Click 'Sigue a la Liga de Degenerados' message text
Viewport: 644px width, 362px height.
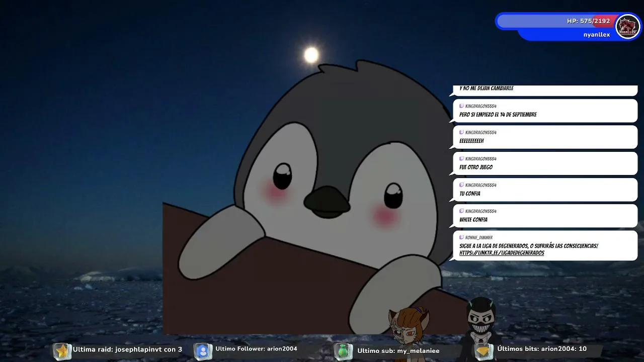528,246
